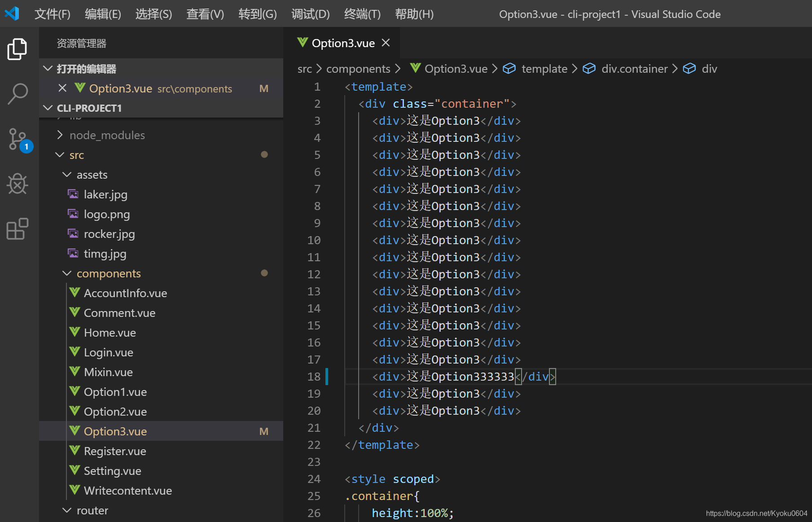
Task: Open Option3.vue entry in open editors
Action: pos(161,88)
